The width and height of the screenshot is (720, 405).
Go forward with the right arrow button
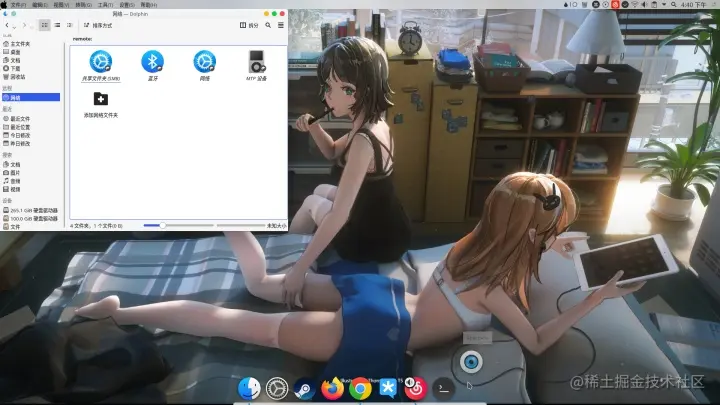click(x=24, y=25)
